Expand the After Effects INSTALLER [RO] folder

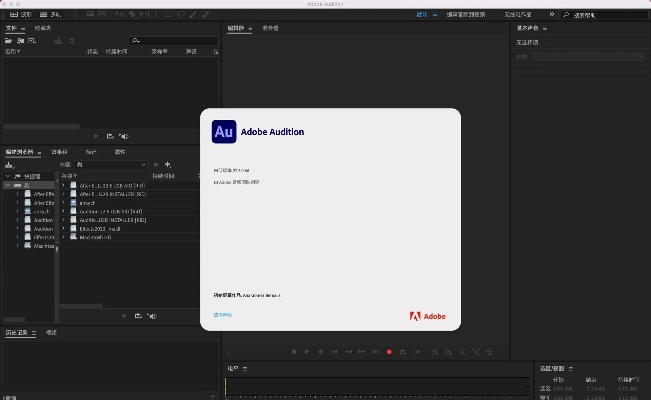pos(63,194)
